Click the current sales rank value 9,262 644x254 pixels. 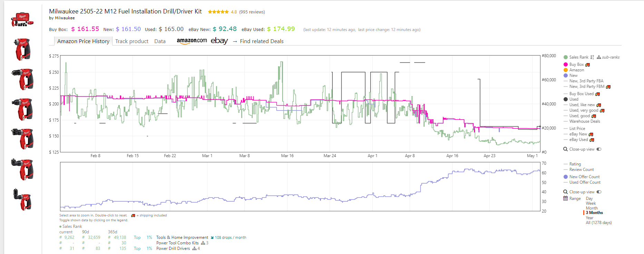pyautogui.click(x=69, y=237)
